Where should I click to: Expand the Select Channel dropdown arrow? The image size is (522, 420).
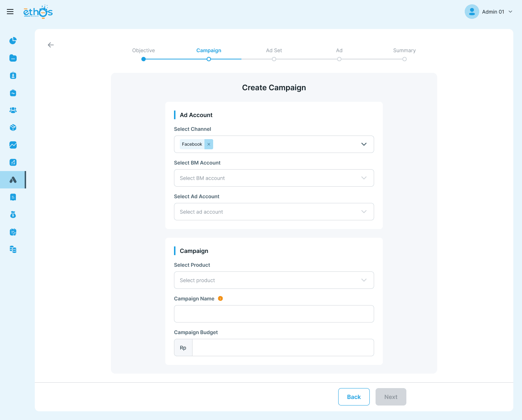click(x=364, y=144)
